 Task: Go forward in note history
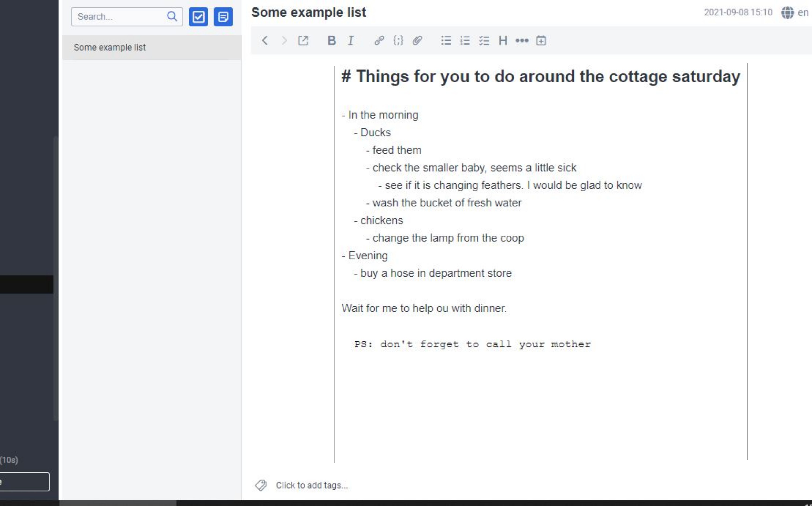pos(284,41)
